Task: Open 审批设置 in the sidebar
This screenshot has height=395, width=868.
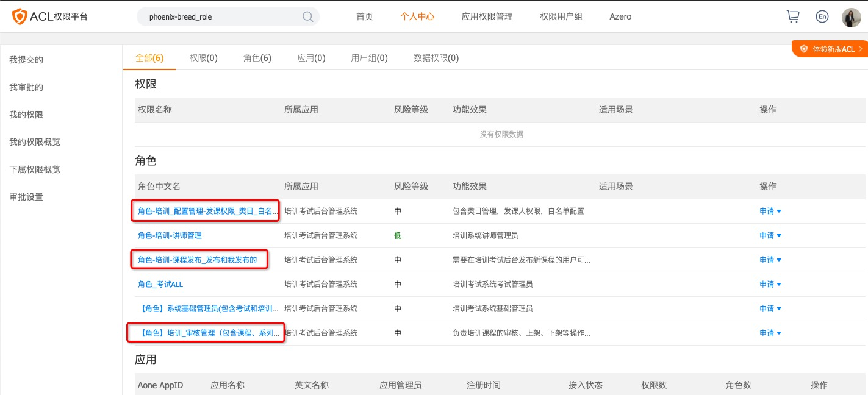Action: (x=26, y=197)
